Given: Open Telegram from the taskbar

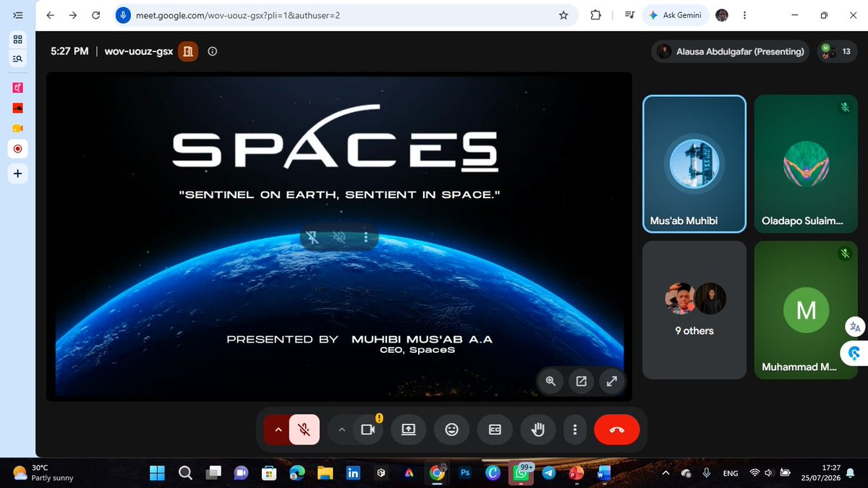Looking at the screenshot, I should point(549,473).
